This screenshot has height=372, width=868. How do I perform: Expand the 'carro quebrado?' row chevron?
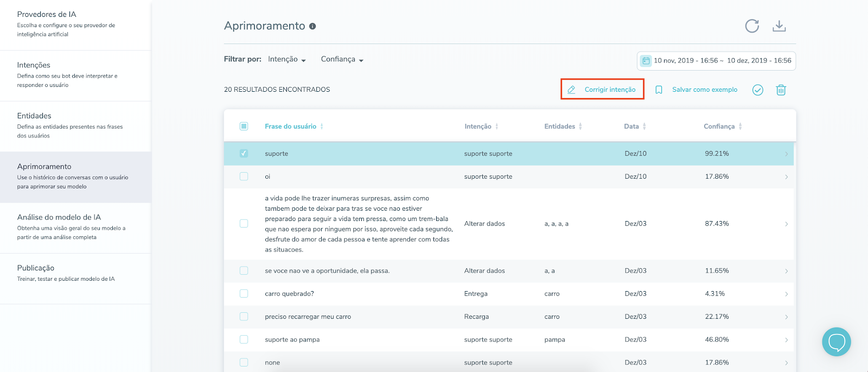pos(786,294)
